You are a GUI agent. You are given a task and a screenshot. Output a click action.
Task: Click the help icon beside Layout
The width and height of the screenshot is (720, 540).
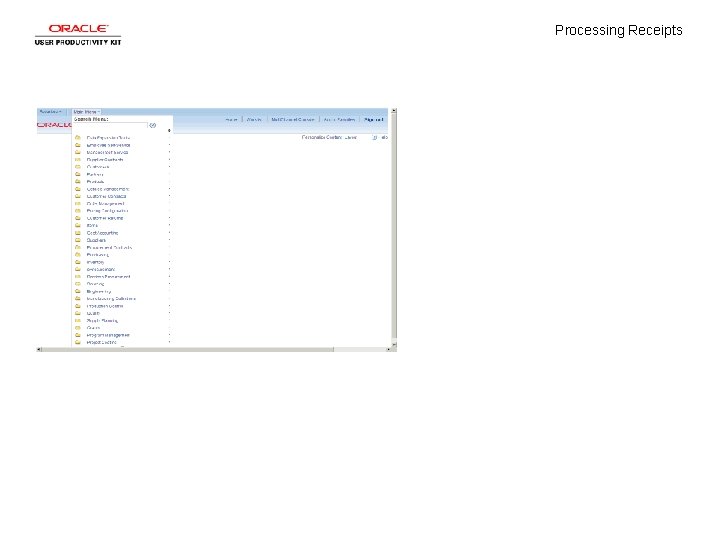pyautogui.click(x=375, y=137)
